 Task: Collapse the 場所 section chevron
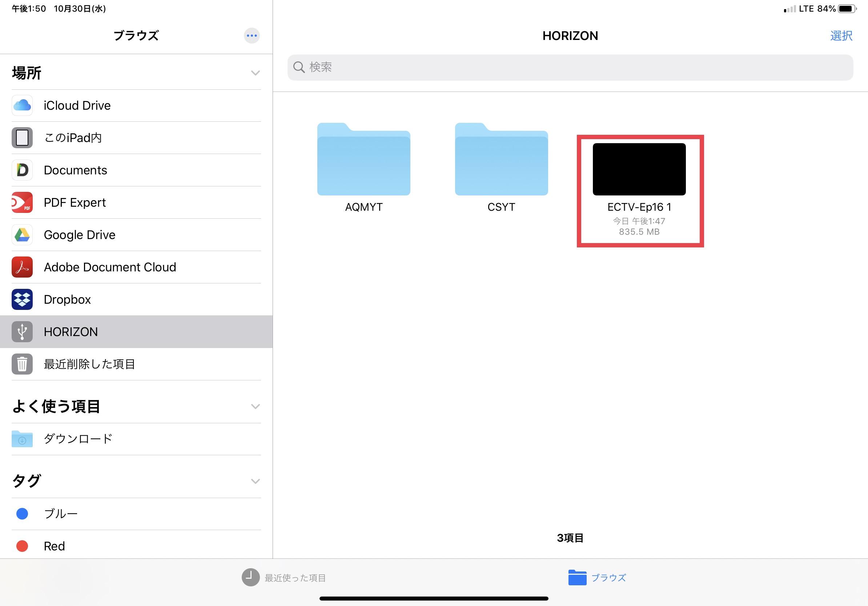tap(255, 73)
